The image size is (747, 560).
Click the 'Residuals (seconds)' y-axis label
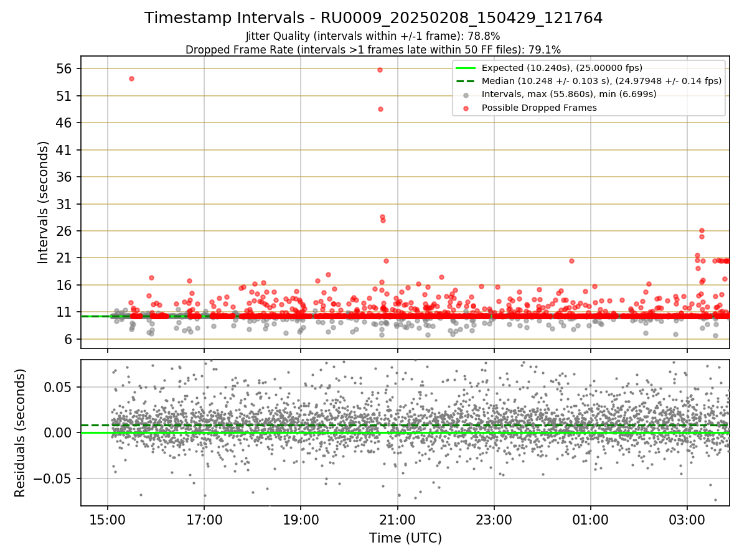(20, 432)
